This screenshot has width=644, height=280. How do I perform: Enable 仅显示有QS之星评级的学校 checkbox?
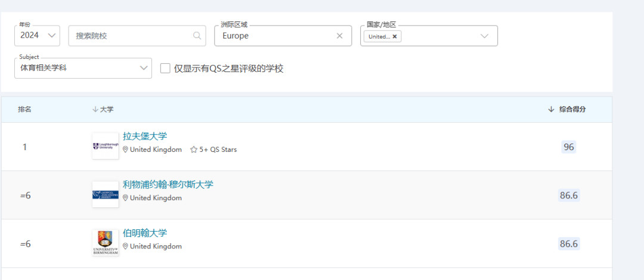165,68
